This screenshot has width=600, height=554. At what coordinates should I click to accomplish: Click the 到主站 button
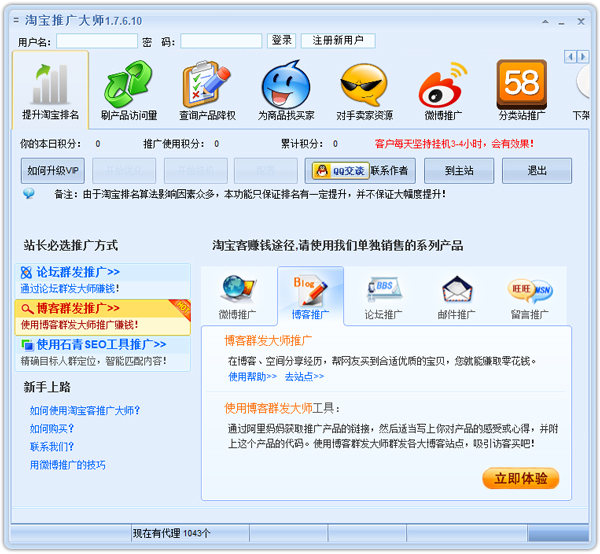[459, 171]
